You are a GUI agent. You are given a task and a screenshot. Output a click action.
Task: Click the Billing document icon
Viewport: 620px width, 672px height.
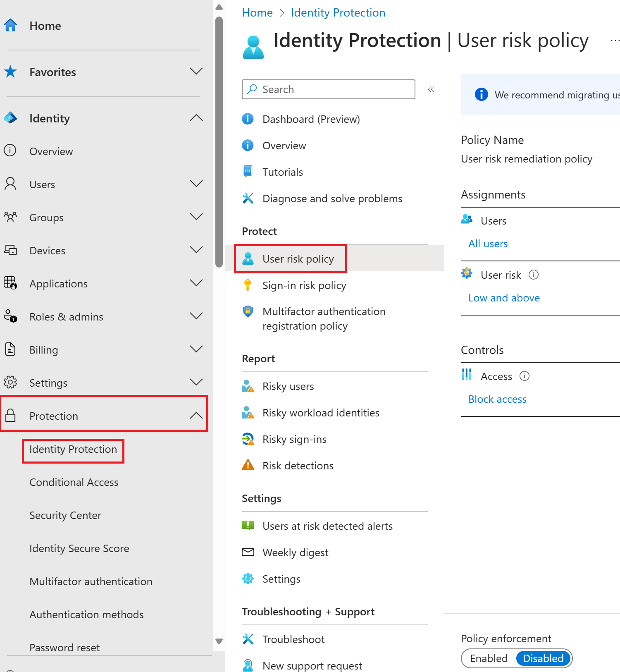coord(10,349)
